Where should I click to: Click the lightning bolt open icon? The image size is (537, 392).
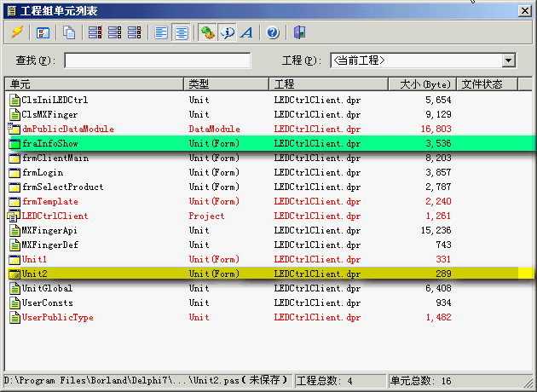(17, 32)
